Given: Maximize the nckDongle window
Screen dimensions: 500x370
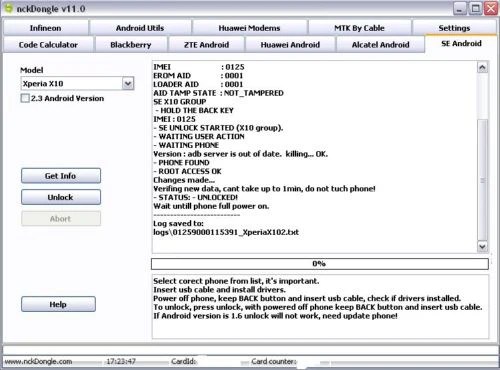Looking at the screenshot, I should click(475, 9).
